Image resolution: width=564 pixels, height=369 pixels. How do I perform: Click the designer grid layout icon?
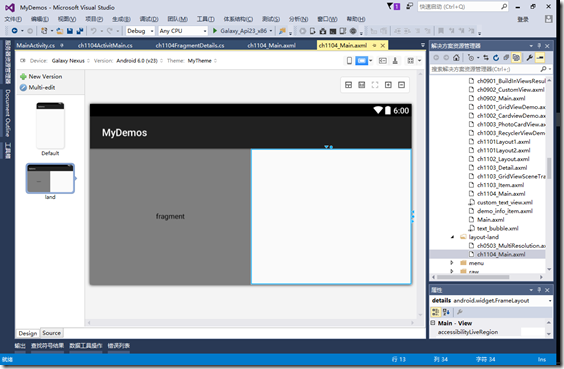410,61
